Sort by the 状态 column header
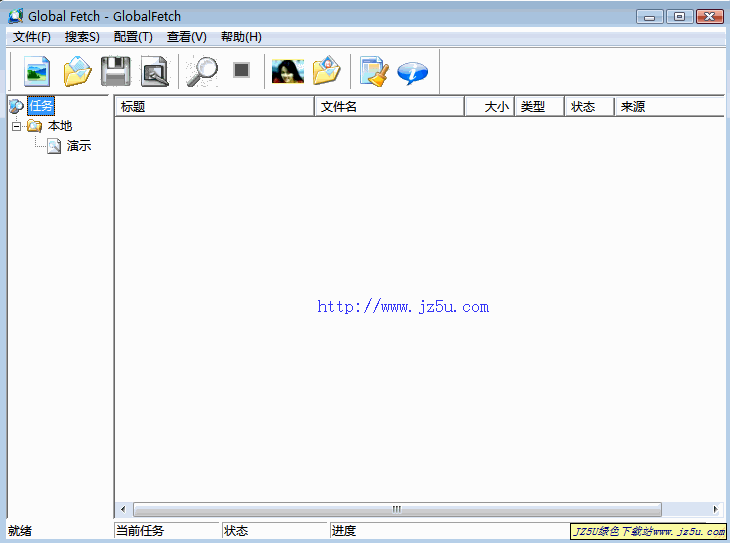The width and height of the screenshot is (730, 543). [x=590, y=107]
